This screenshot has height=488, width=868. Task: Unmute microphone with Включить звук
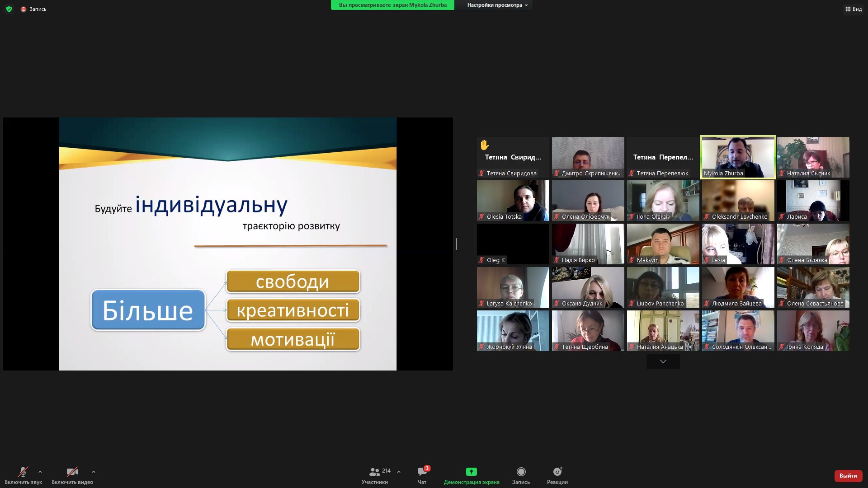pos(23,472)
